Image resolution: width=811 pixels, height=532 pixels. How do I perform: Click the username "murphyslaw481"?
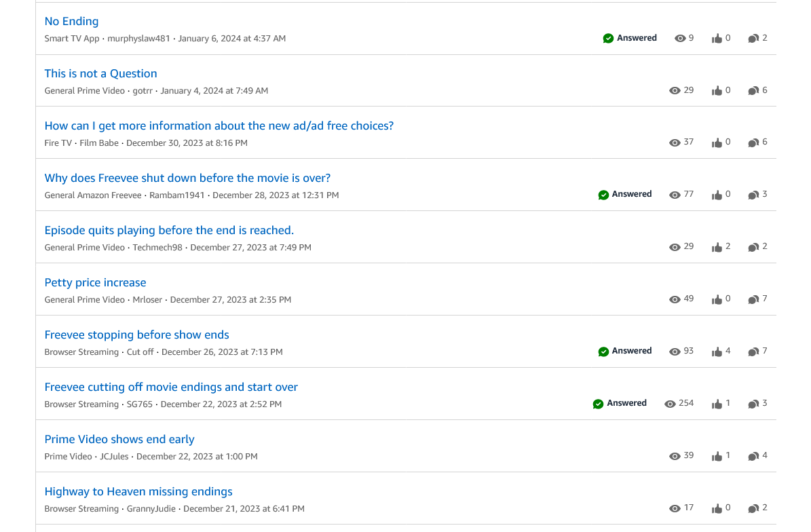click(138, 39)
